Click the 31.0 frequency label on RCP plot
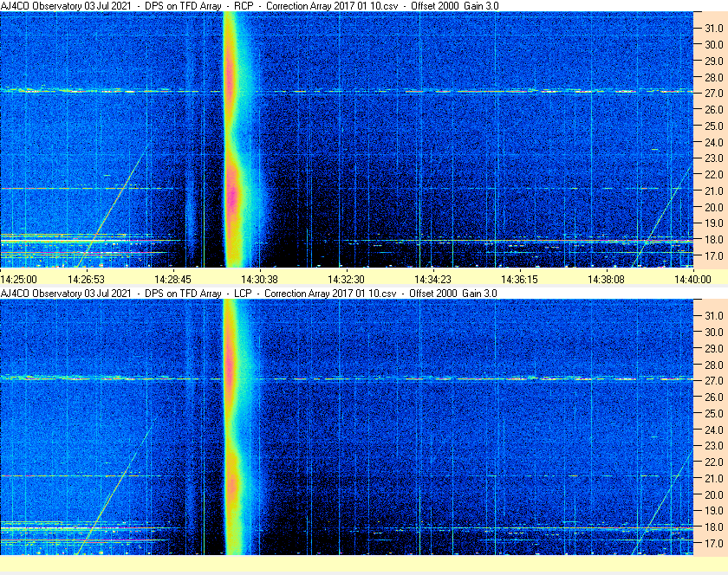This screenshot has width=728, height=575. [x=714, y=29]
